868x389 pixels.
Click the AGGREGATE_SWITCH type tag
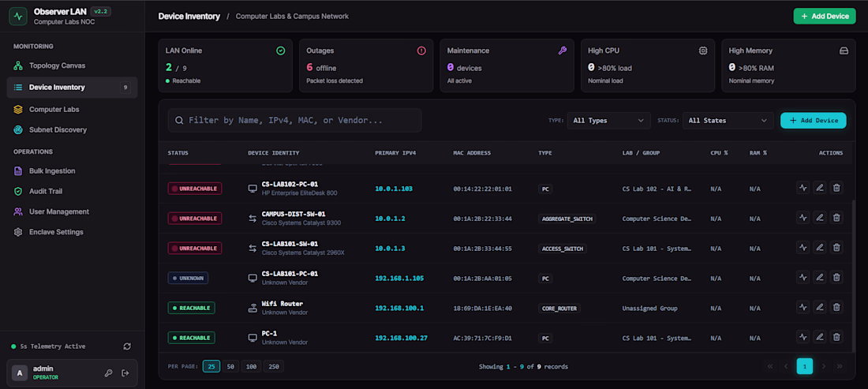click(x=567, y=219)
